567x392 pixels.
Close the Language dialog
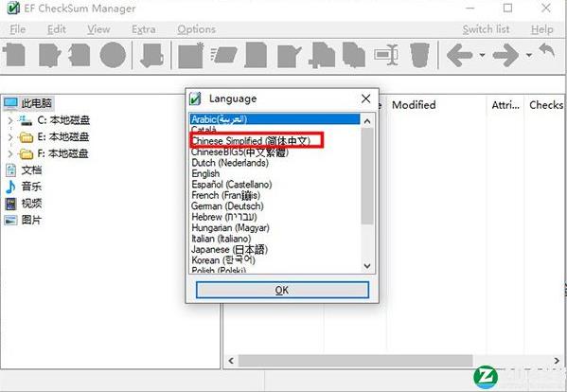tap(366, 98)
